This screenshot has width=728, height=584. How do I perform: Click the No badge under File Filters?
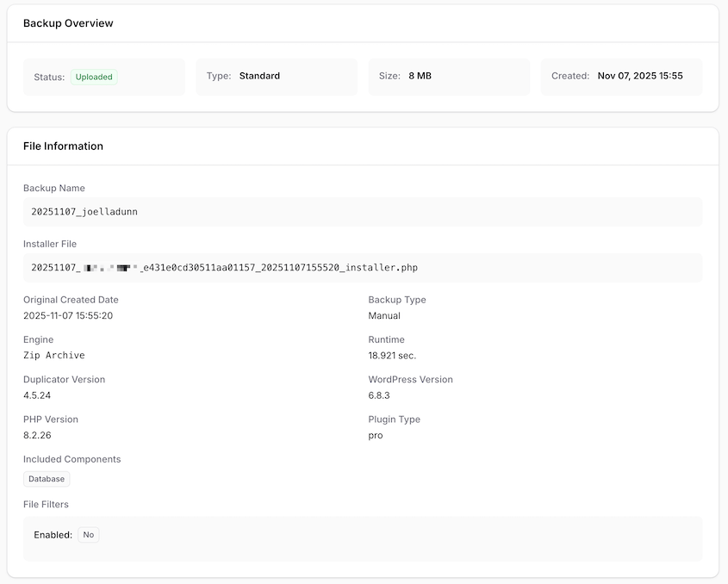88,534
